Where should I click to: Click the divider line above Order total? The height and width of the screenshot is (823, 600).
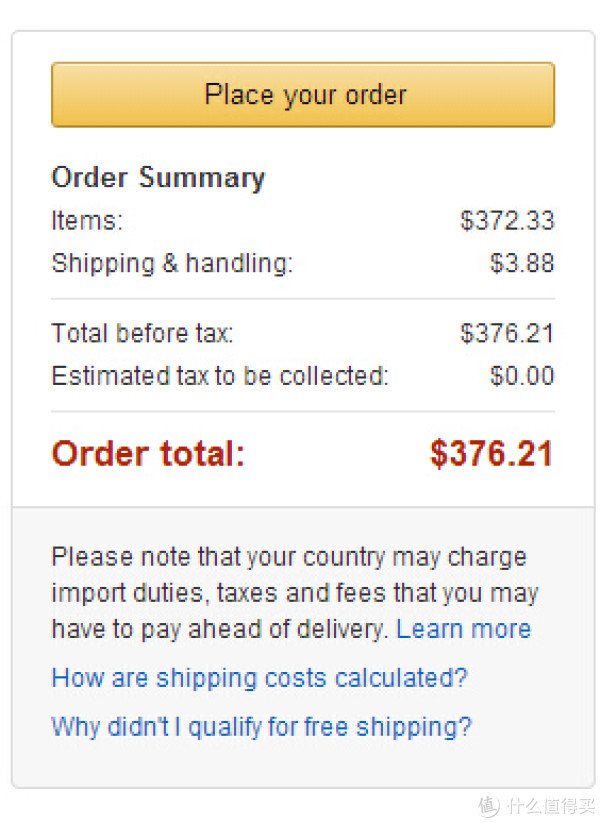click(x=303, y=412)
